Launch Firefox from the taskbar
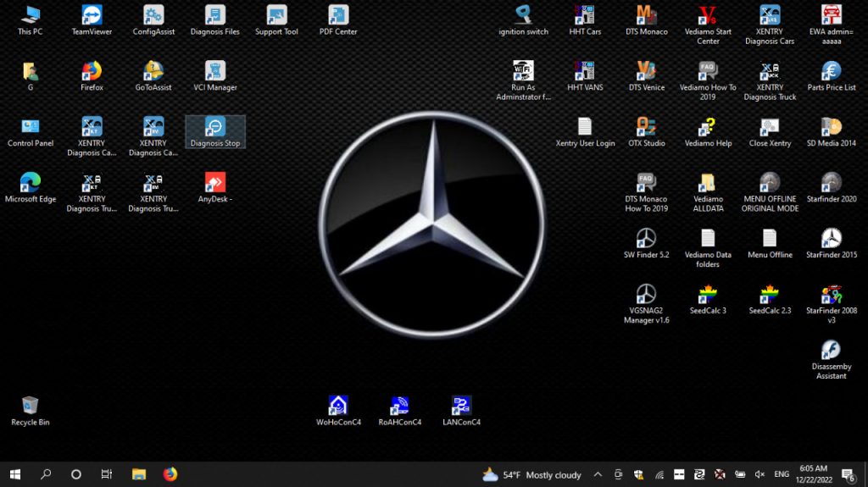 pyautogui.click(x=170, y=474)
